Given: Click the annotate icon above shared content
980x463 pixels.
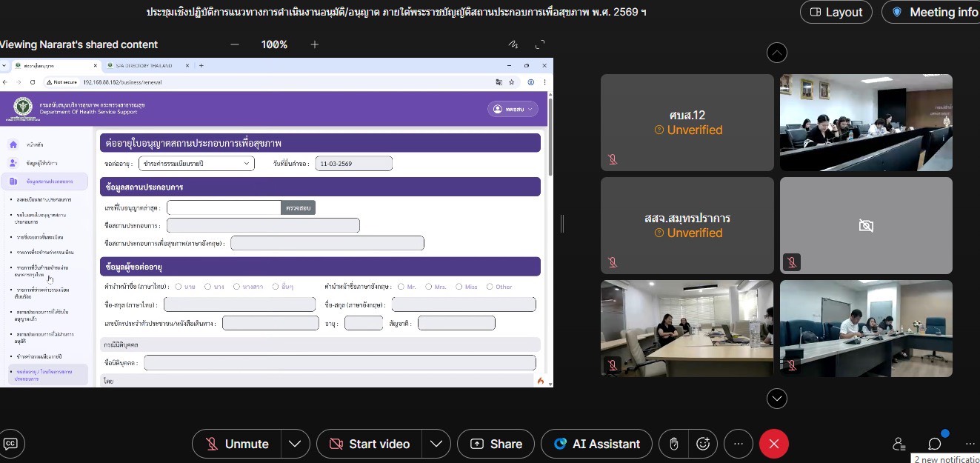Looking at the screenshot, I should click(x=513, y=44).
